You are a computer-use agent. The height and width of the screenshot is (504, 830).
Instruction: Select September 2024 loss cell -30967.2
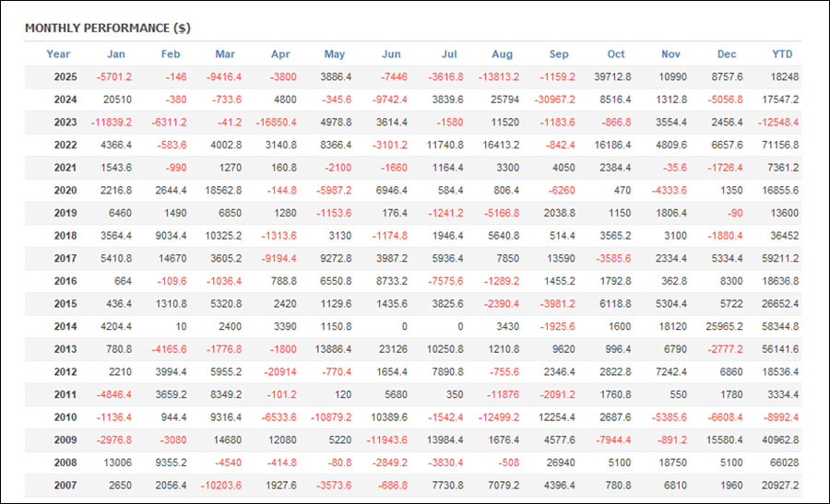[x=553, y=100]
